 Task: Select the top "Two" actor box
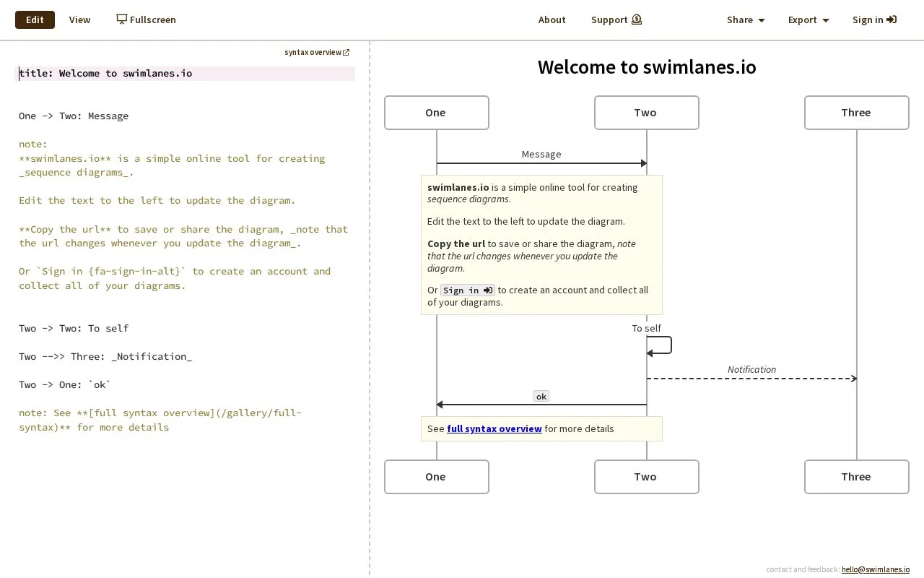[x=647, y=113]
